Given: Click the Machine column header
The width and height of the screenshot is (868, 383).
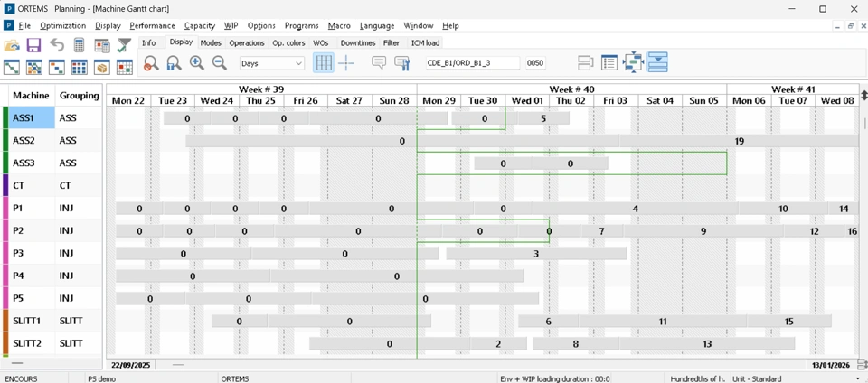Looking at the screenshot, I should point(32,95).
